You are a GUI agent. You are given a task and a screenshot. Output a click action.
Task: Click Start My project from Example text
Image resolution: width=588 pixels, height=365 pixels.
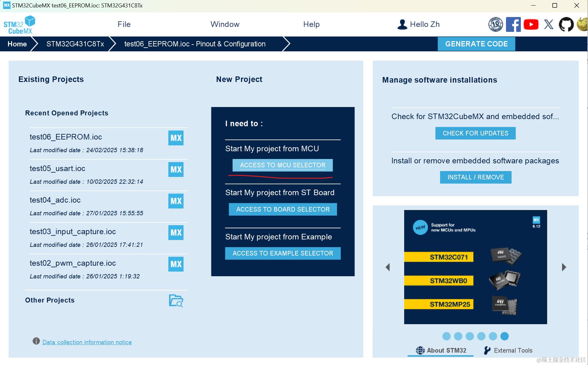pyautogui.click(x=279, y=237)
